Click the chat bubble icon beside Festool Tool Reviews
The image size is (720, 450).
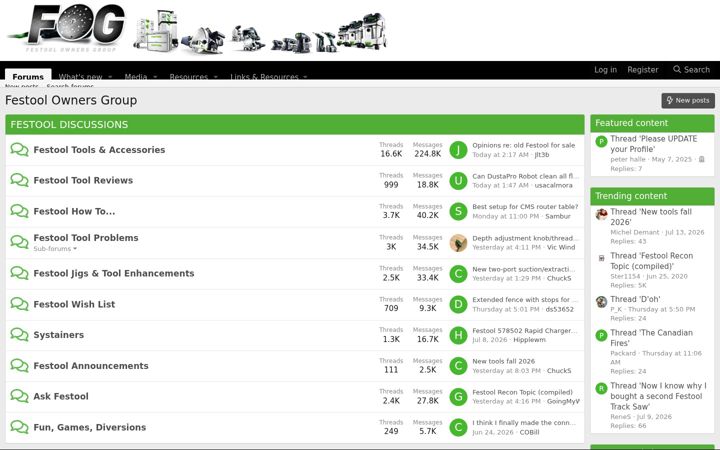point(19,180)
